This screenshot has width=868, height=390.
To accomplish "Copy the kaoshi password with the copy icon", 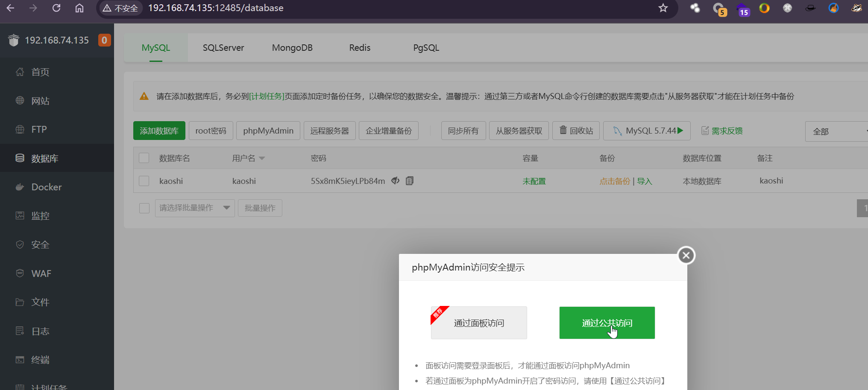I will (x=410, y=181).
